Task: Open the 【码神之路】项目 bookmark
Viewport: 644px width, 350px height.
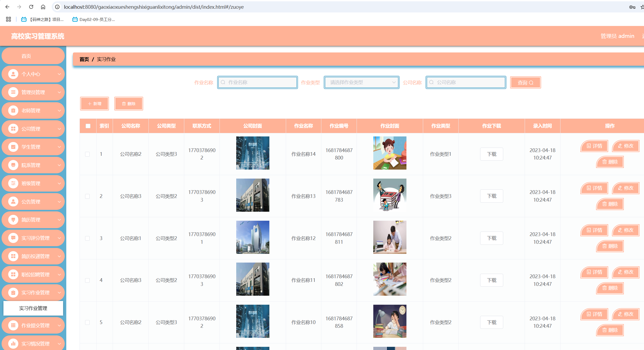Action: tap(43, 19)
